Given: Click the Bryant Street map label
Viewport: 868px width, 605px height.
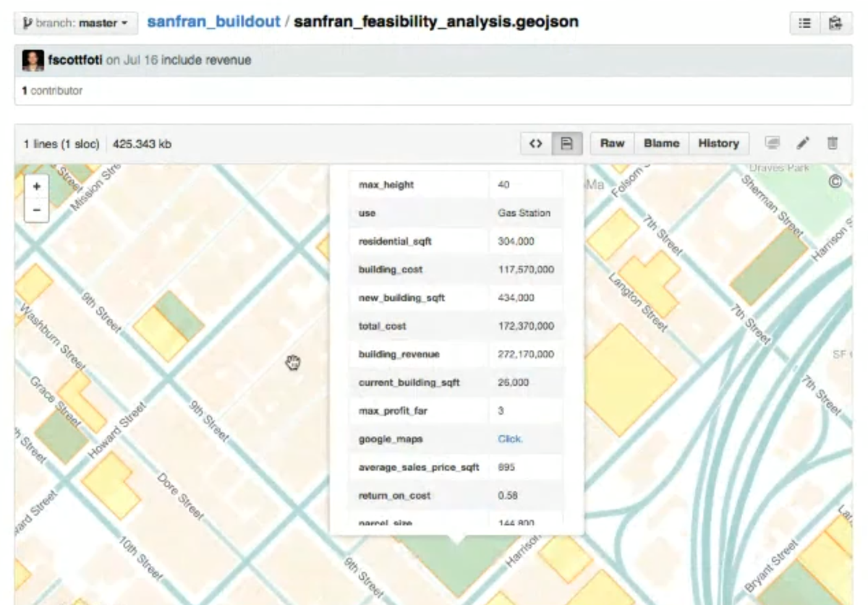Looking at the screenshot, I should coord(770,566).
